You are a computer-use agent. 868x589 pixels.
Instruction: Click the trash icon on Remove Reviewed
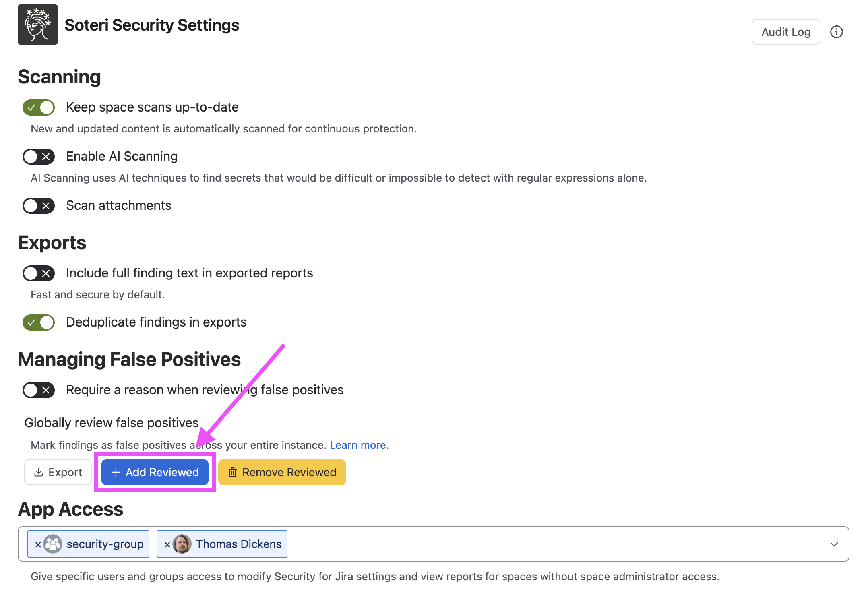(233, 472)
